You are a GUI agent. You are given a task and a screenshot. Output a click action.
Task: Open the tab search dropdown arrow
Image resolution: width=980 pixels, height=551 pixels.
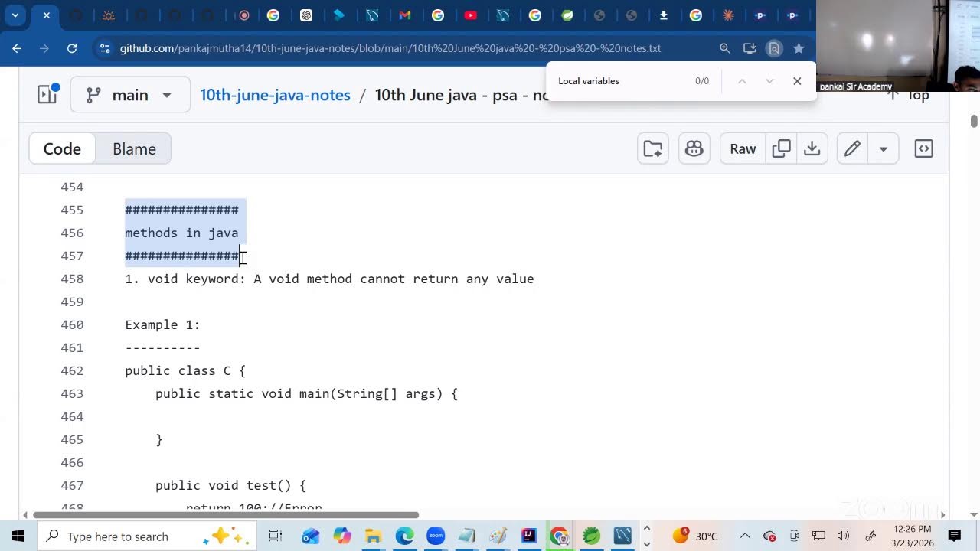coord(15,15)
